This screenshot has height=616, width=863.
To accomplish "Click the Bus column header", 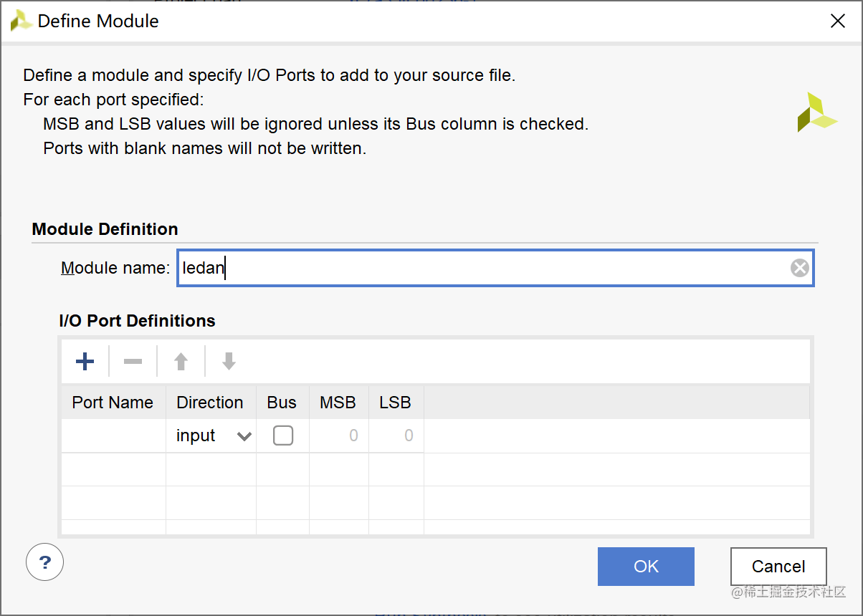I will click(282, 403).
